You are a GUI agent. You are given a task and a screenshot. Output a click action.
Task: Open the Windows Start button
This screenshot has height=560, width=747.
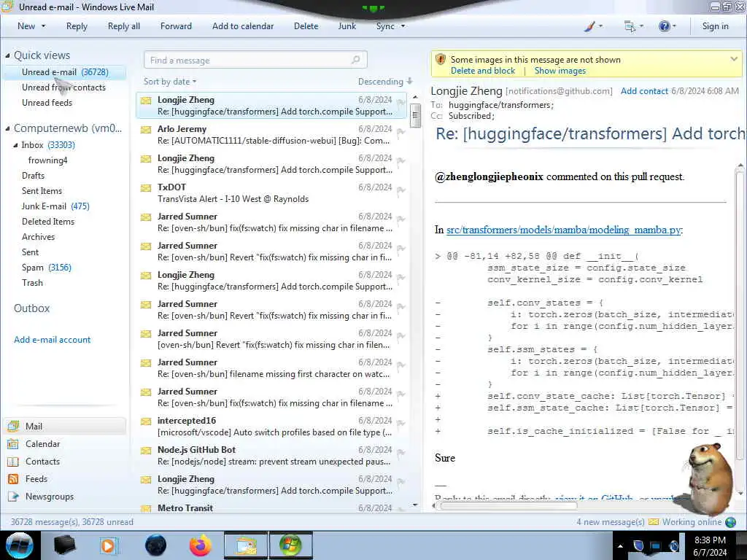[x=19, y=545]
